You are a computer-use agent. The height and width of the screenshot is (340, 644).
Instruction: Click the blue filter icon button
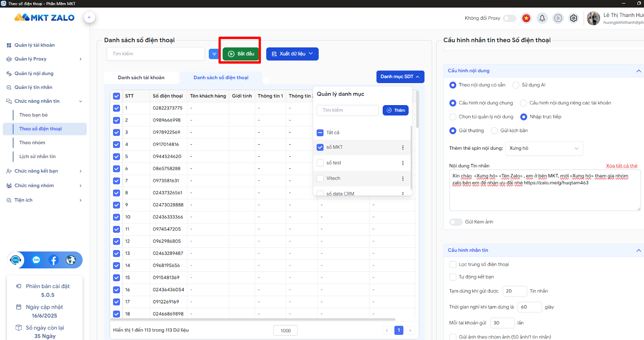pyautogui.click(x=214, y=54)
